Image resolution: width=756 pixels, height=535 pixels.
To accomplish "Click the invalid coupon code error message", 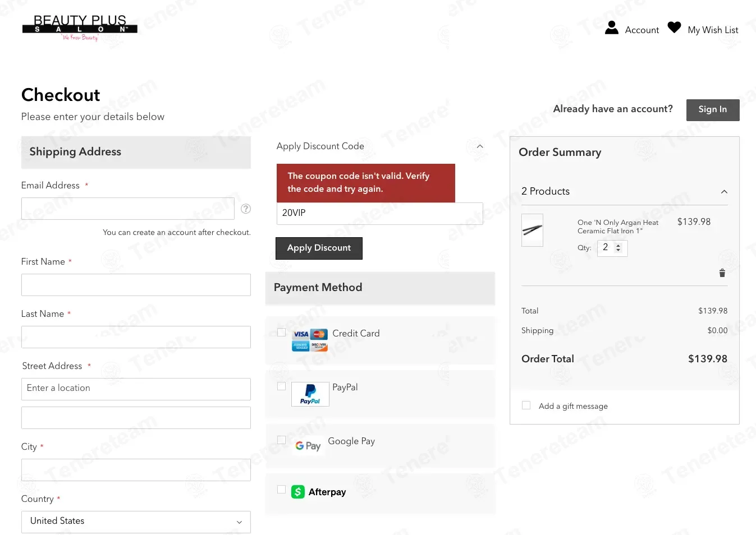I will [366, 183].
